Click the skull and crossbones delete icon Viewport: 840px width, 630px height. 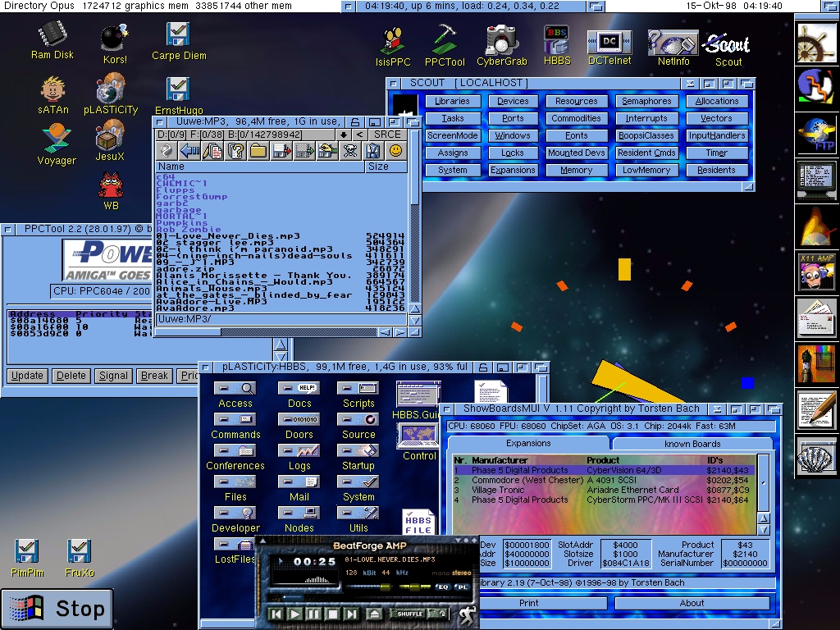(x=350, y=151)
